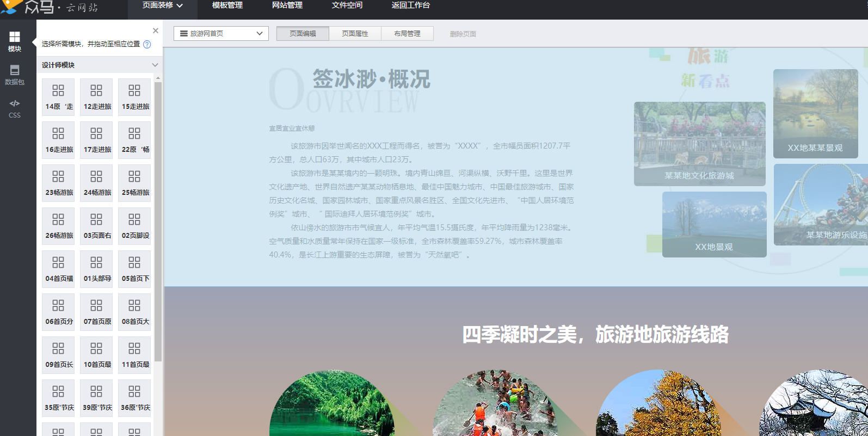Select module 09首页长
Viewport: 868px width, 436px height.
tap(58, 355)
